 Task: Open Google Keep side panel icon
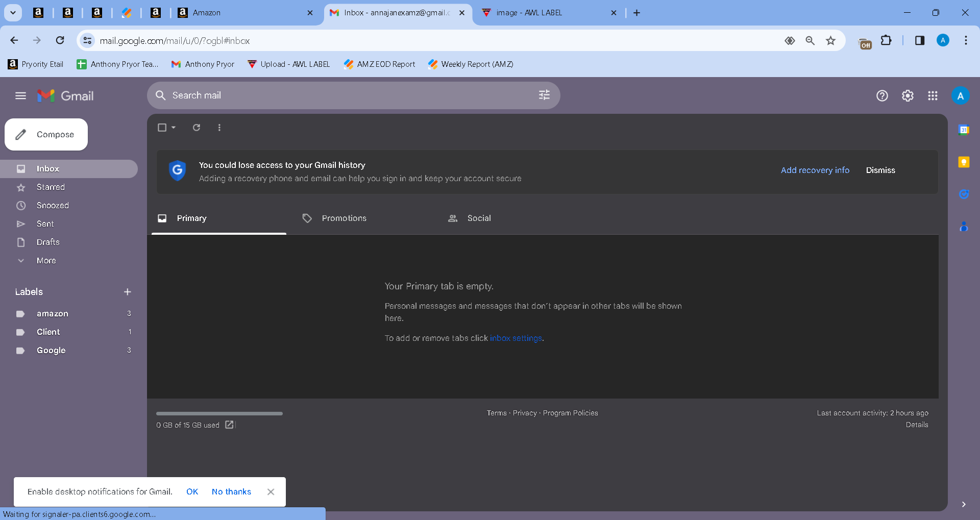[x=964, y=162]
